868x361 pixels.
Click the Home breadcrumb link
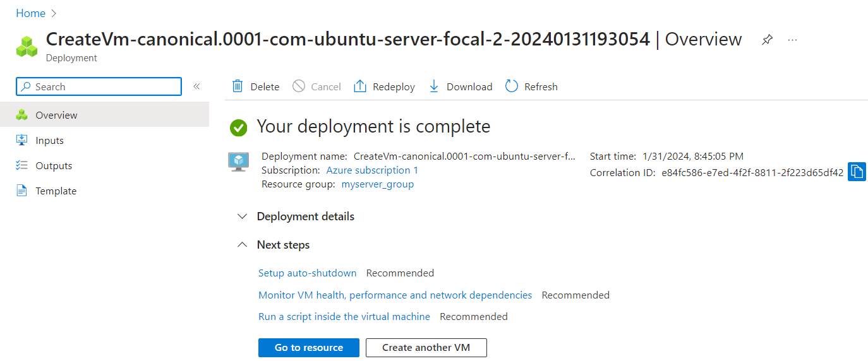pos(30,13)
